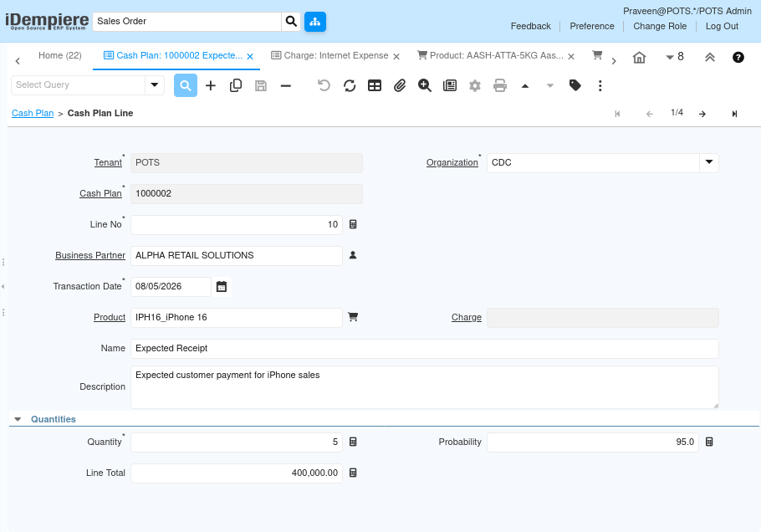The width and height of the screenshot is (761, 532).
Task: Open Business Partner lookup person icon
Action: click(353, 255)
